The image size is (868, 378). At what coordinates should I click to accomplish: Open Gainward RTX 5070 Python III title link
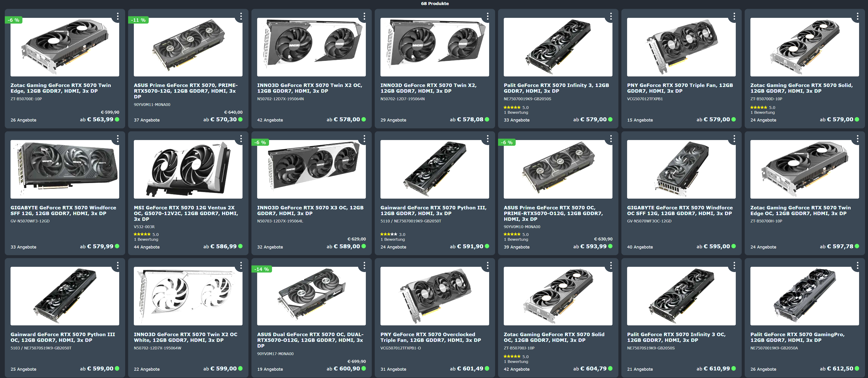point(433,210)
